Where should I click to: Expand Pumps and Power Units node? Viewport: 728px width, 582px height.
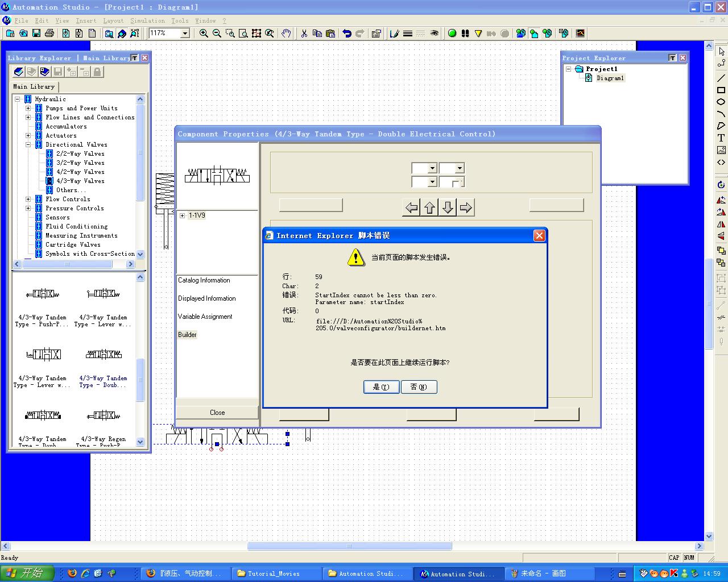pyautogui.click(x=28, y=108)
